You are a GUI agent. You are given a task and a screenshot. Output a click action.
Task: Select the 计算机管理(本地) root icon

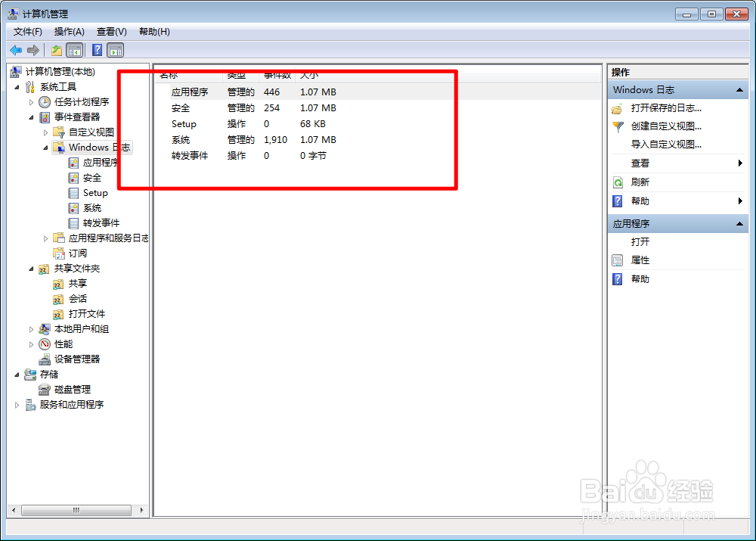[x=15, y=72]
